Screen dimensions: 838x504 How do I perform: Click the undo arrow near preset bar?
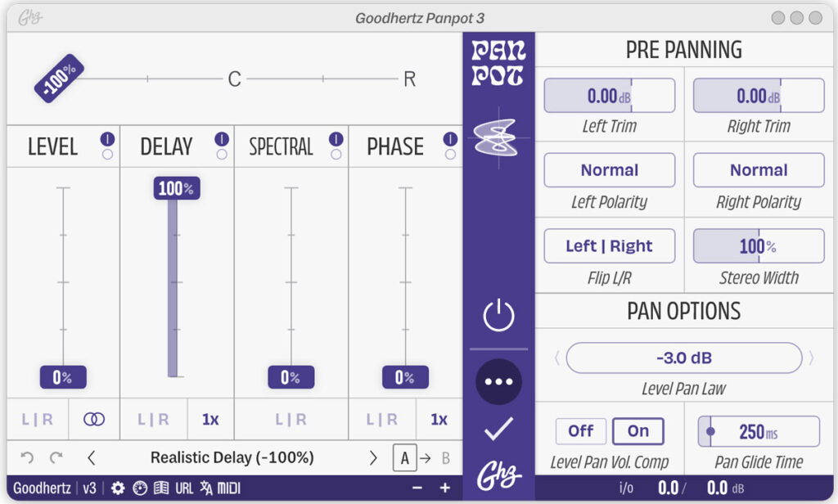coord(28,459)
